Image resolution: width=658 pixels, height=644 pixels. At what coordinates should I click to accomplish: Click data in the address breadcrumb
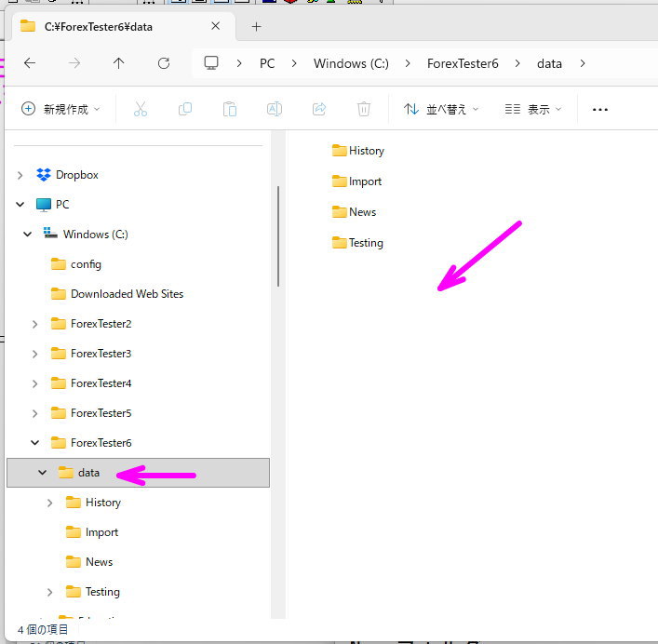549,63
